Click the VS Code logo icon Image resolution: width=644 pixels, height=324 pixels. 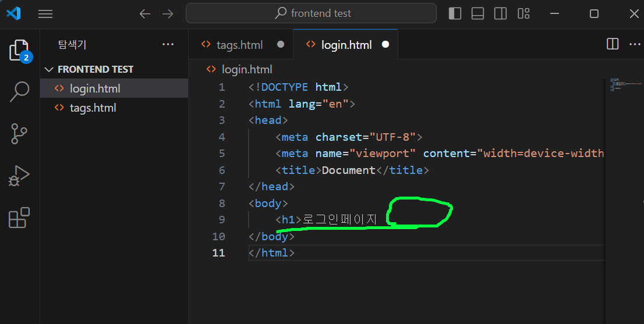(13, 13)
